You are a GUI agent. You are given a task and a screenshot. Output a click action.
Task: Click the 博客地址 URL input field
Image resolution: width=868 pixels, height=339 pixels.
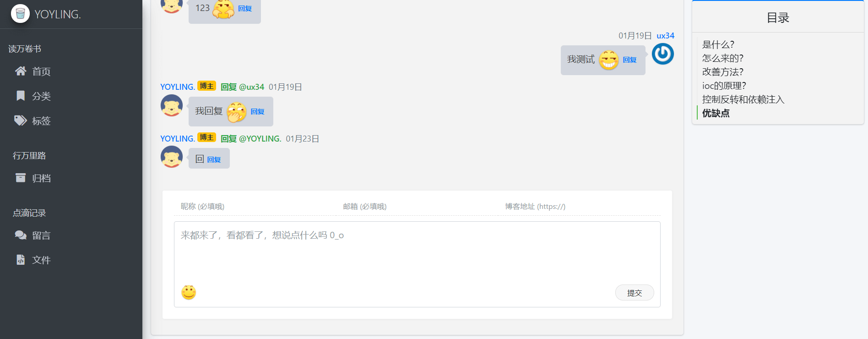580,207
